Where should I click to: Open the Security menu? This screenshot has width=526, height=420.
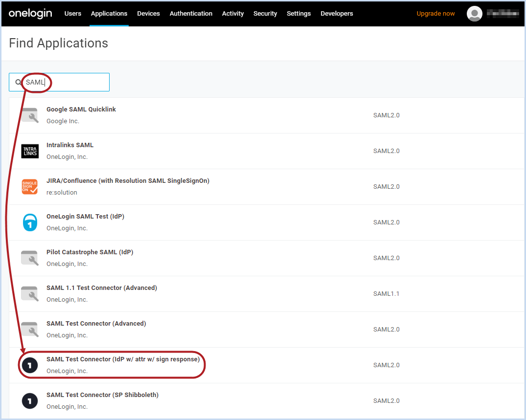pos(265,13)
